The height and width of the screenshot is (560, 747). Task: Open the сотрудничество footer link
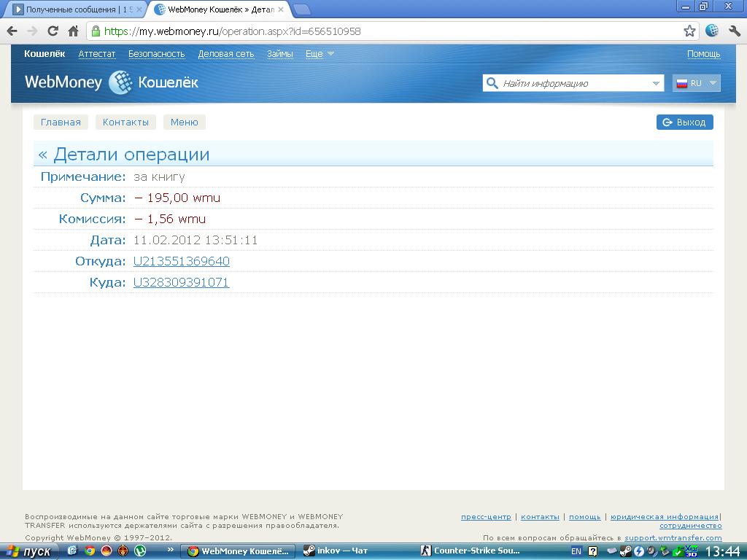point(691,526)
